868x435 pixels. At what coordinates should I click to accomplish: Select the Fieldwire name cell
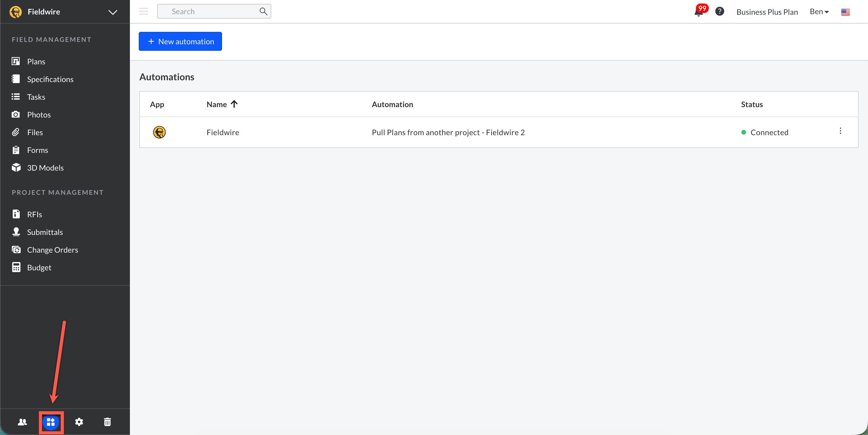(223, 132)
